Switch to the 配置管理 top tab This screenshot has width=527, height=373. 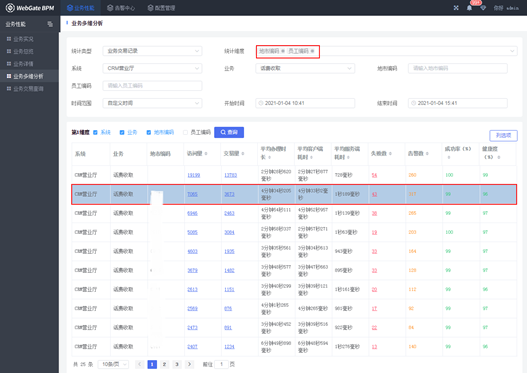[x=161, y=8]
